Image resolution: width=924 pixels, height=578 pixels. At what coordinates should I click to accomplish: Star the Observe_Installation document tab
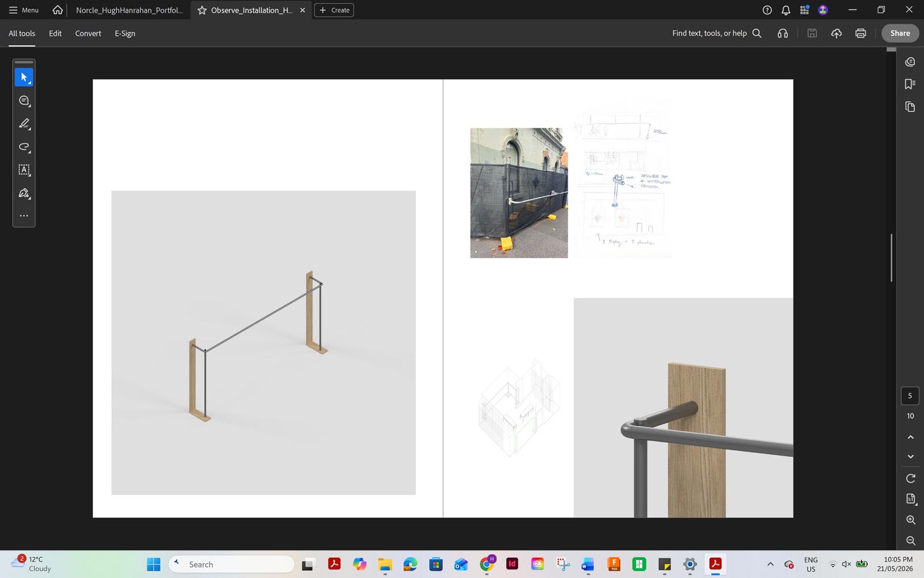[202, 10]
